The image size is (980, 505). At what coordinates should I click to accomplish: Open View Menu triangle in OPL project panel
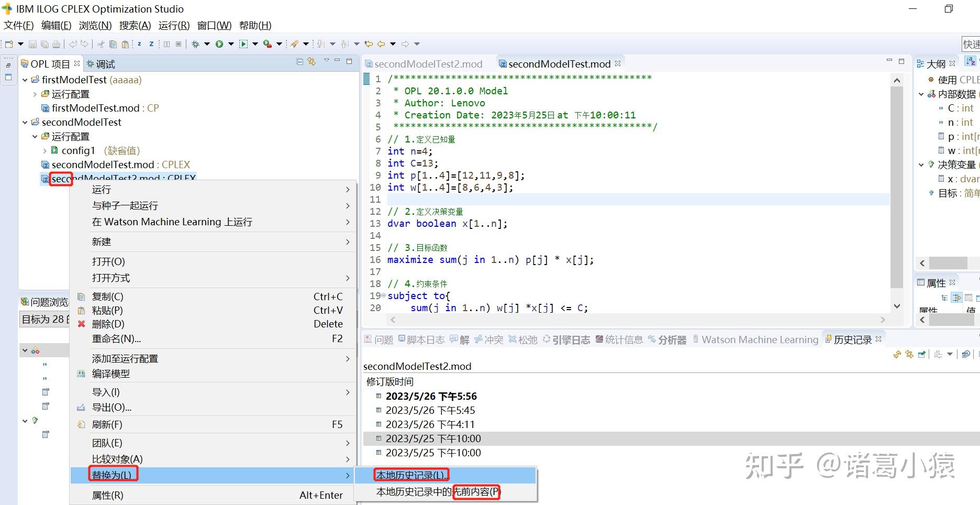click(x=326, y=61)
